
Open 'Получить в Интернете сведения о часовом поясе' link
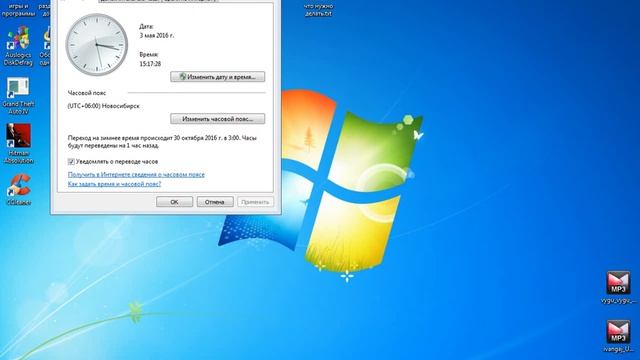(x=136, y=174)
